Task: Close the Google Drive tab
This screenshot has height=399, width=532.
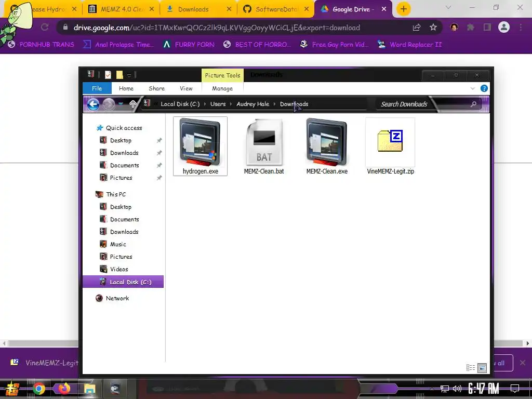Action: tap(384, 9)
